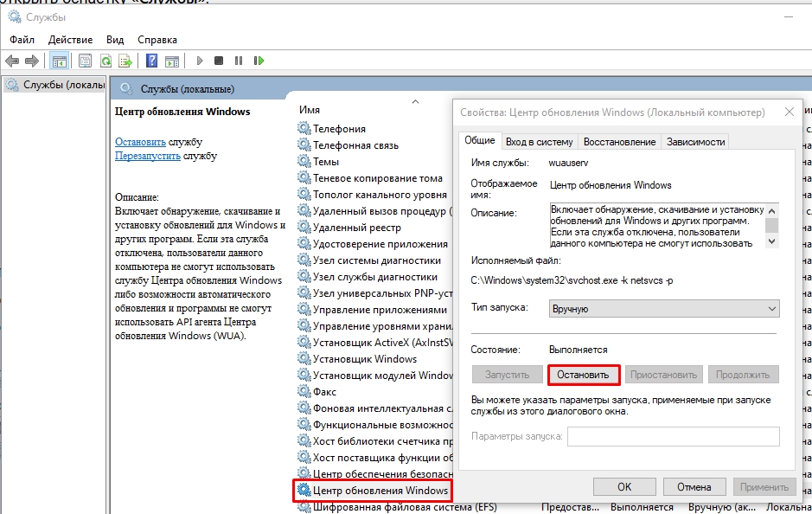Open the Справка menu

coord(157,40)
